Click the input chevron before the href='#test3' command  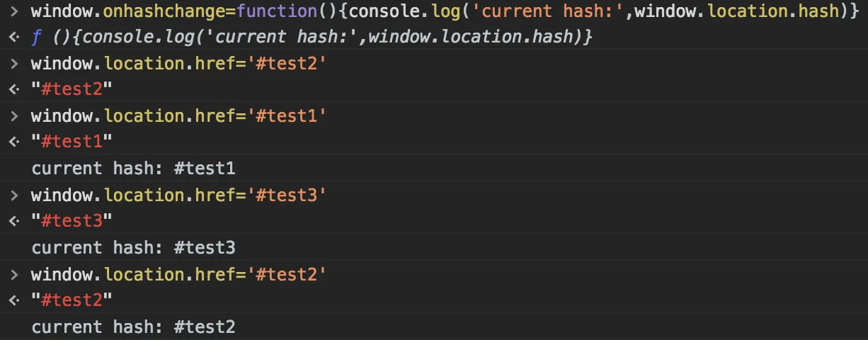[13, 195]
